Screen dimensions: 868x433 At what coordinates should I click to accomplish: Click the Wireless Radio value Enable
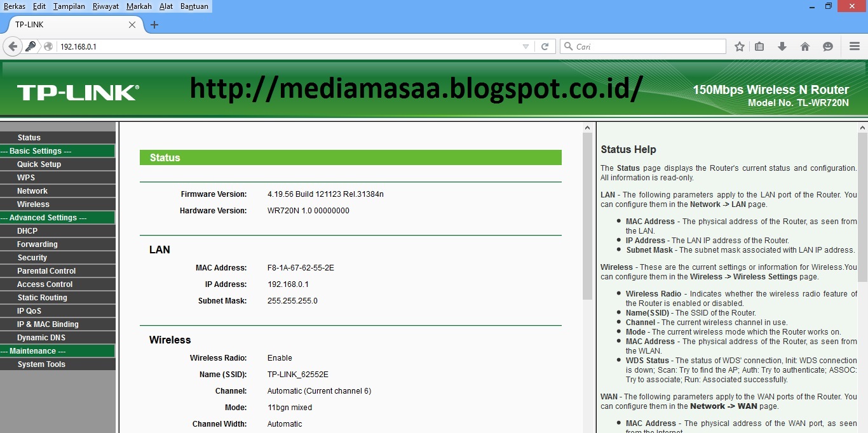[280, 358]
